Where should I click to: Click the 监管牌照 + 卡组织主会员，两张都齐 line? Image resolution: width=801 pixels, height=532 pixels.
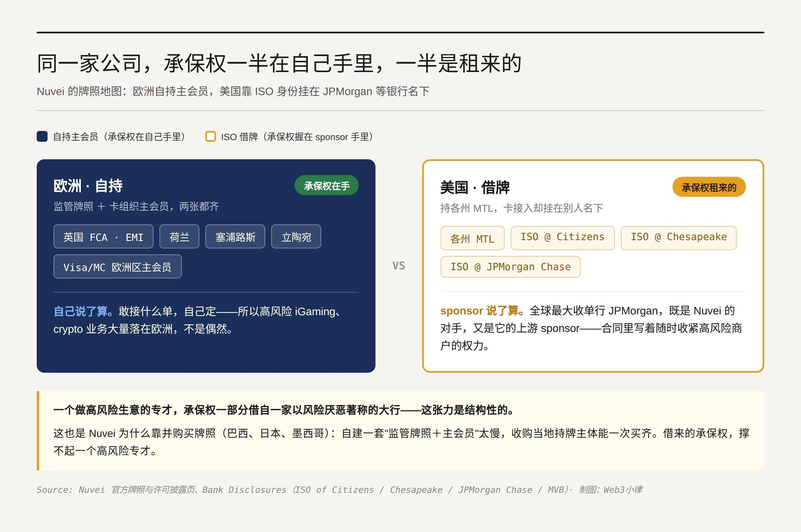136,206
